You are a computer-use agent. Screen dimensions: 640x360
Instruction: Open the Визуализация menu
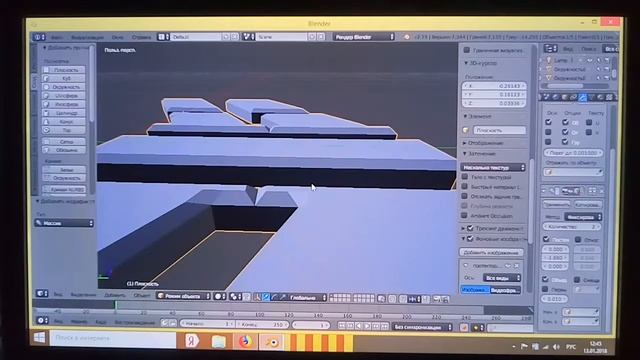pyautogui.click(x=87, y=38)
